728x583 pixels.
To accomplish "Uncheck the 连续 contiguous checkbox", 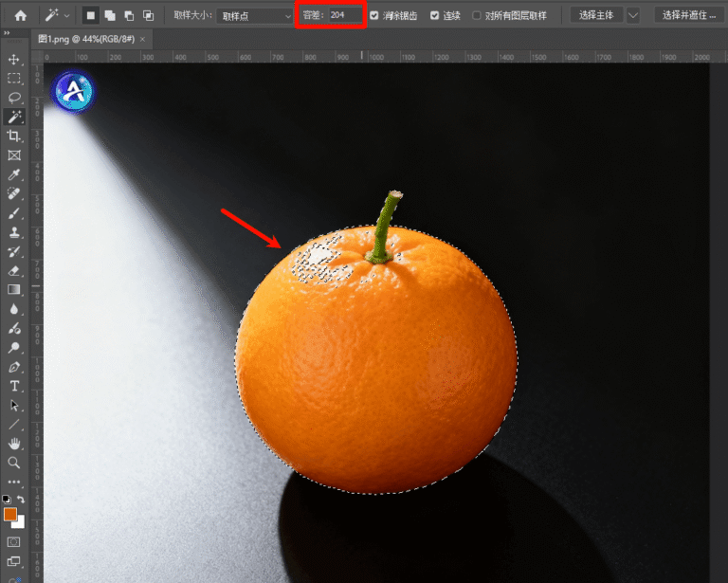I will tap(434, 16).
